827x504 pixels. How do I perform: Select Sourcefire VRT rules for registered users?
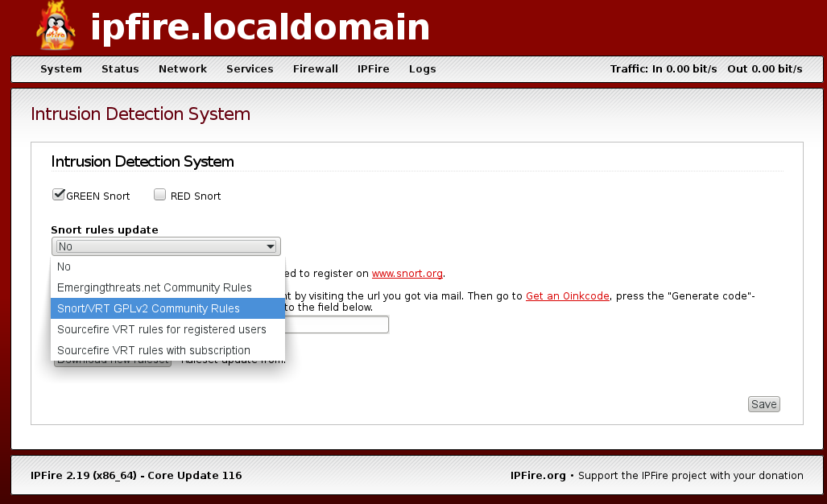tap(167, 329)
